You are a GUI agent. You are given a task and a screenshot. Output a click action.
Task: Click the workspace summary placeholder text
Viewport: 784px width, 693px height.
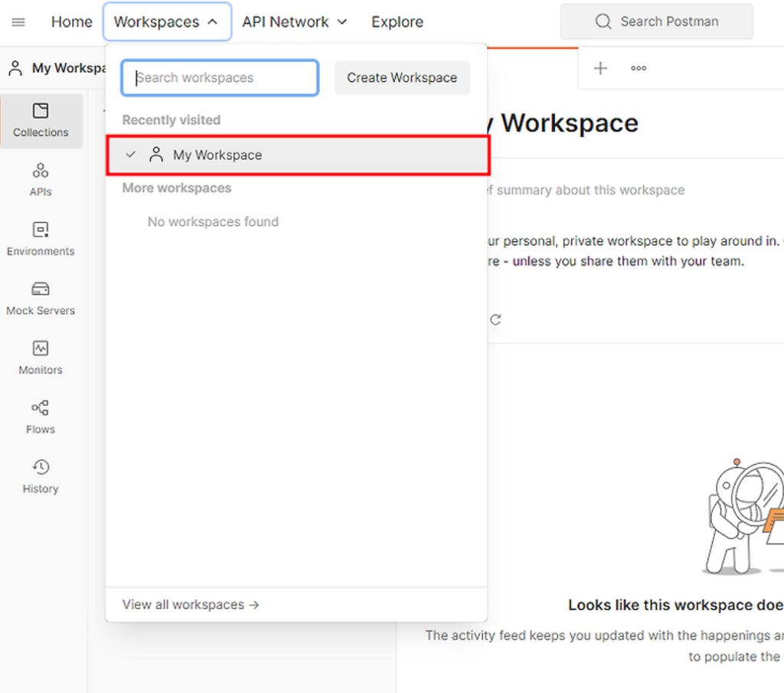tap(586, 190)
